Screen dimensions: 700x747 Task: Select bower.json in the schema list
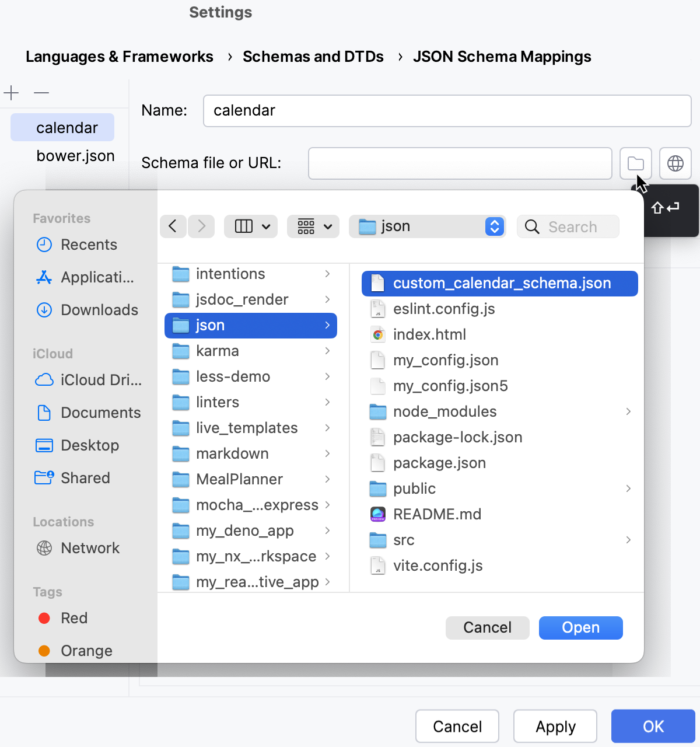coord(75,155)
